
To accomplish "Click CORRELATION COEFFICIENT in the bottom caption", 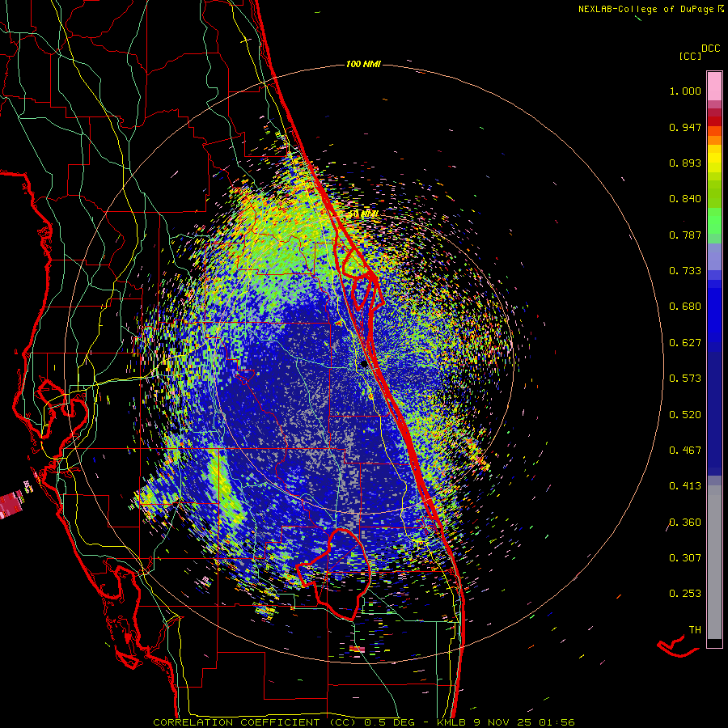I will pos(236,722).
